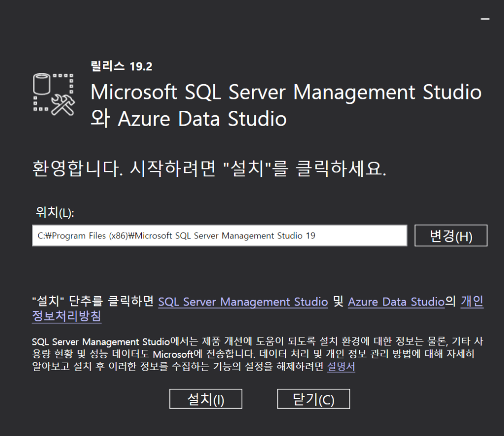Click the install location path field
Image resolution: width=504 pixels, height=436 pixels.
click(220, 235)
